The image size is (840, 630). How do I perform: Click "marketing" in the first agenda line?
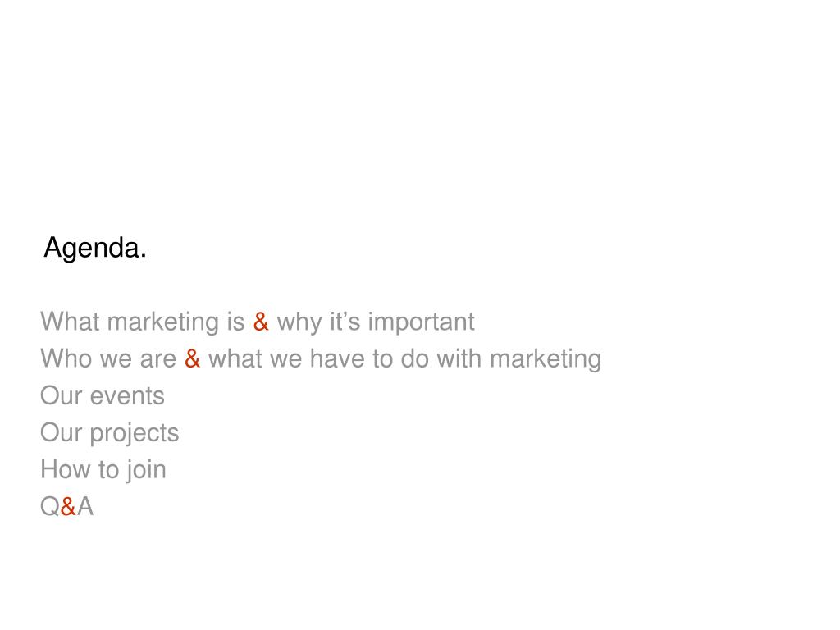pyautogui.click(x=163, y=323)
